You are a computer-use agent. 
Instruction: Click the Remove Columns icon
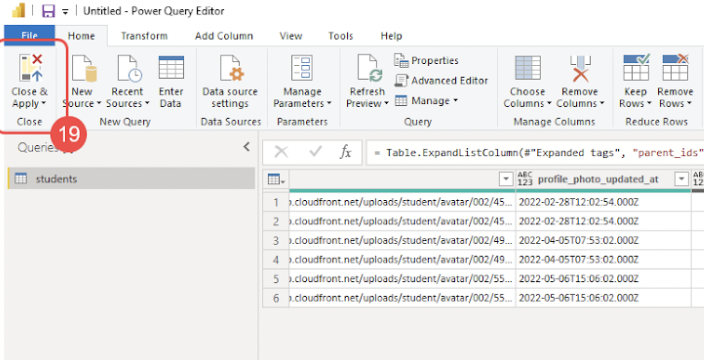pyautogui.click(x=580, y=68)
